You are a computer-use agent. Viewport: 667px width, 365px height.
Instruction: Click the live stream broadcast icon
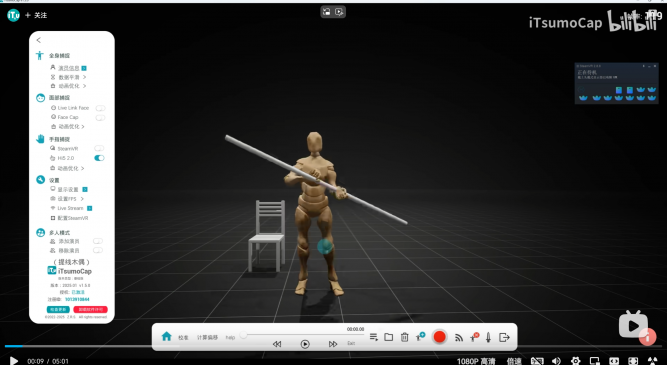point(459,337)
